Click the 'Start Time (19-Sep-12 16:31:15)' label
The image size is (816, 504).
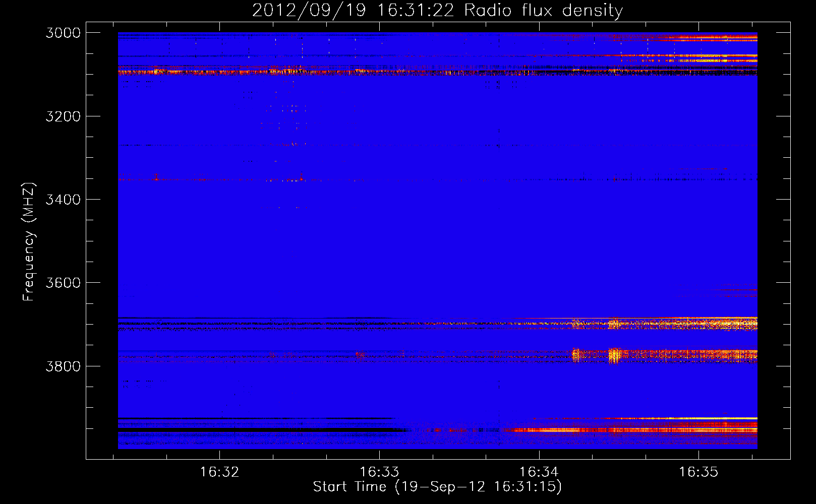click(x=437, y=487)
